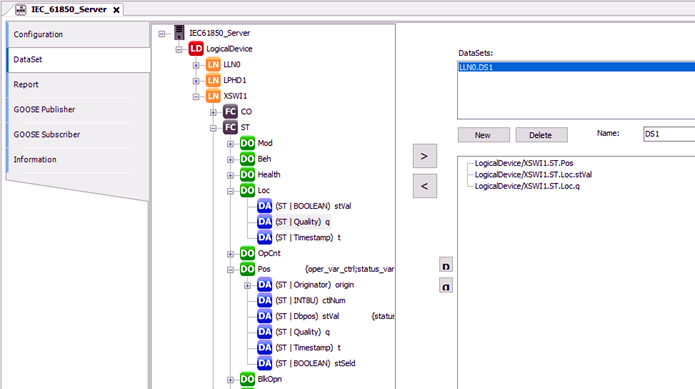Image resolution: width=695 pixels, height=389 pixels.
Task: Select LogicalDevice/XSWI1.ST.Loc.stVal entry
Action: [x=533, y=175]
